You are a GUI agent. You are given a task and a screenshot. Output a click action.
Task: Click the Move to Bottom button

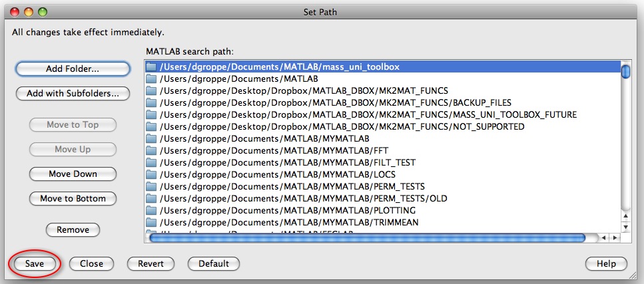(x=73, y=198)
